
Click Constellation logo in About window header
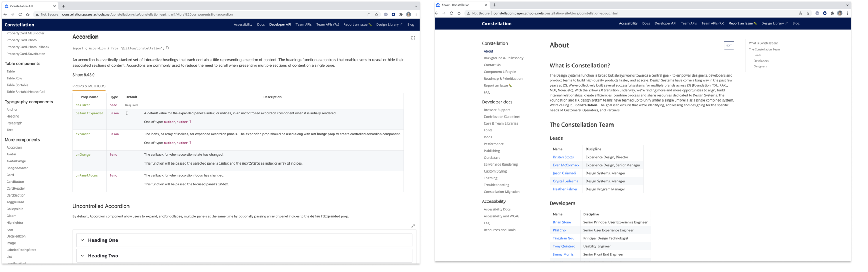pos(496,24)
